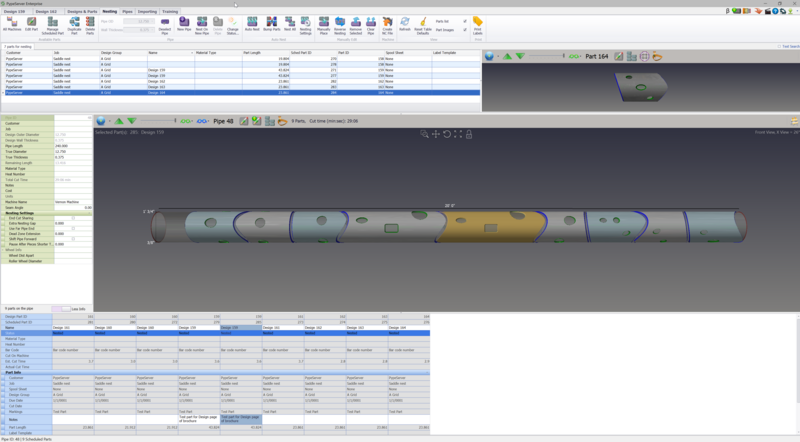Open the globe view dropdown beside Part 164
Image resolution: width=800 pixels, height=442 pixels.
click(x=492, y=56)
